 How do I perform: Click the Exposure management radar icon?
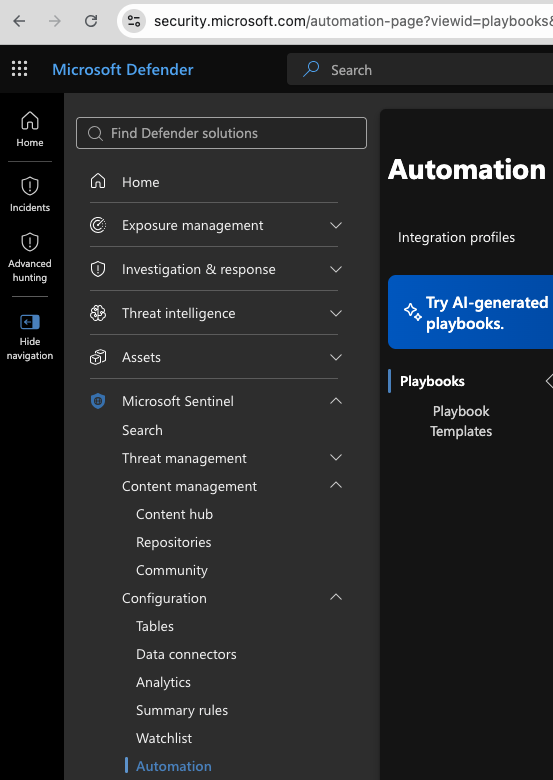click(98, 225)
